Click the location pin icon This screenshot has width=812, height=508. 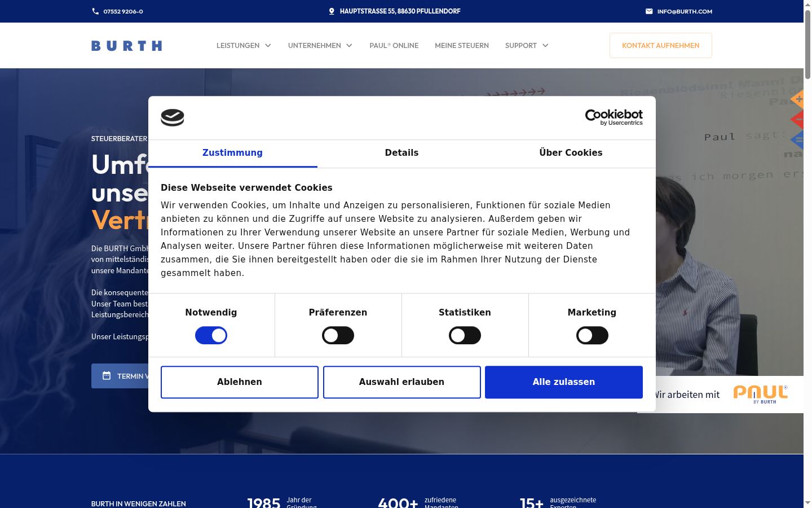coord(332,11)
